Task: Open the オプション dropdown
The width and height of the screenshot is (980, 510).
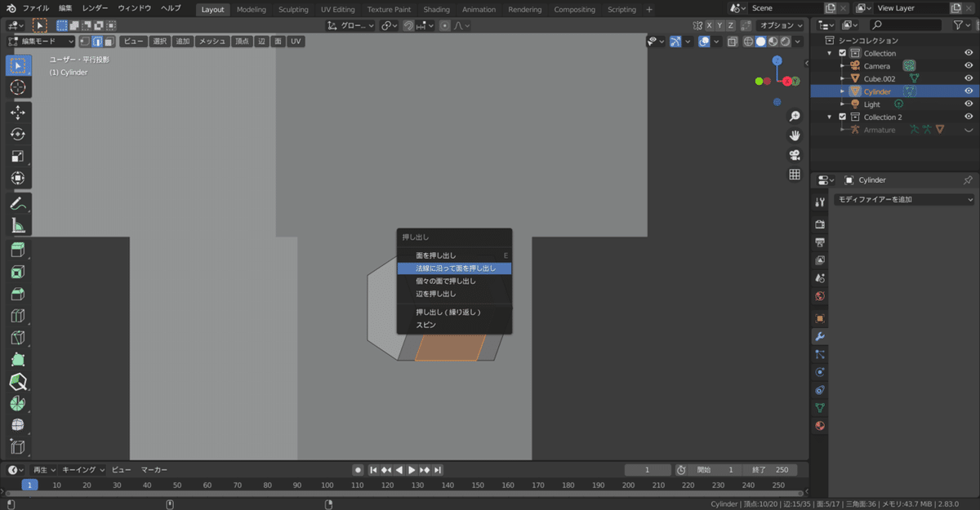Action: (780, 25)
